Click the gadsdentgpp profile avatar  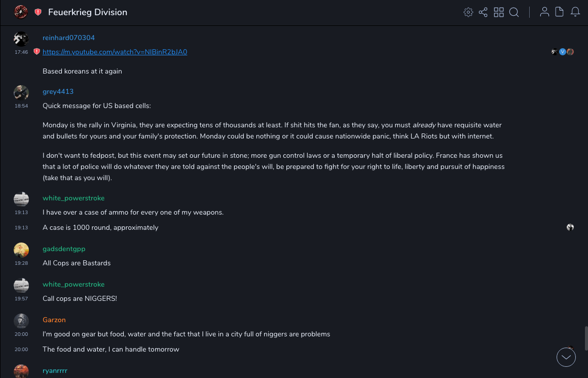click(x=21, y=250)
